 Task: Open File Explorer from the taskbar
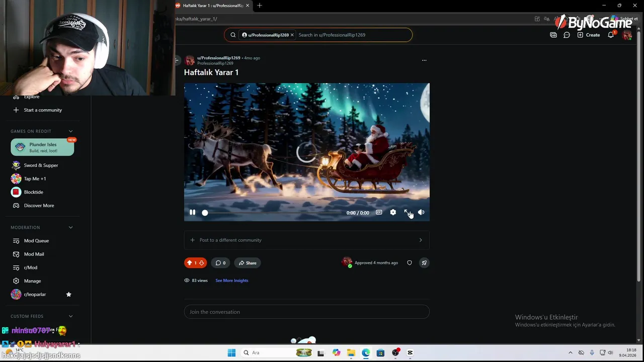351,352
